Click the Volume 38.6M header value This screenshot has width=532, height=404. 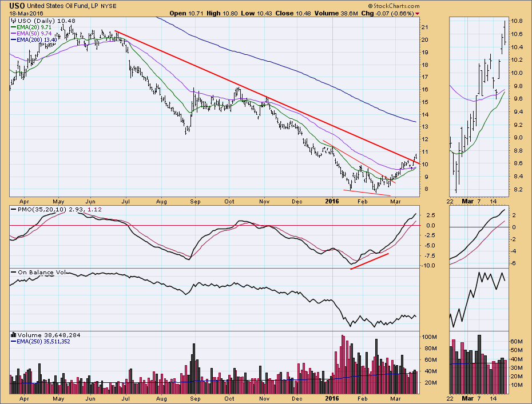[x=336, y=14]
